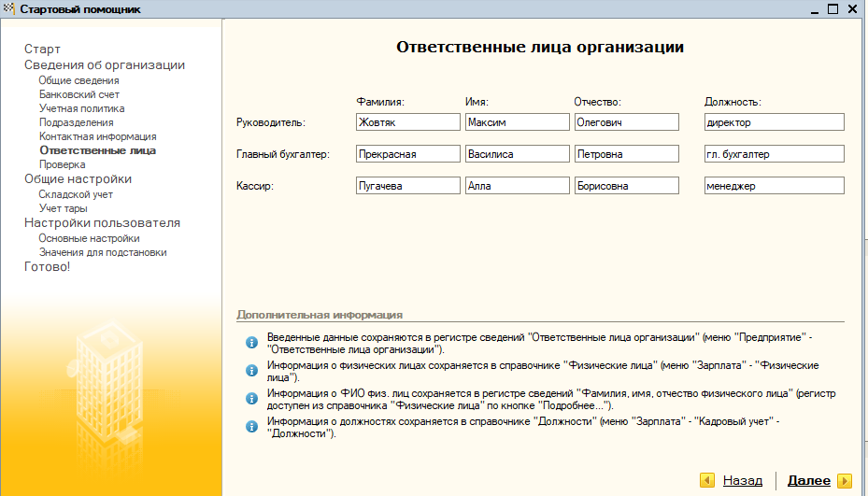Screen dimensions: 868x496
Task: Click the position field 'гл. бухгалтер'
Action: pos(774,154)
